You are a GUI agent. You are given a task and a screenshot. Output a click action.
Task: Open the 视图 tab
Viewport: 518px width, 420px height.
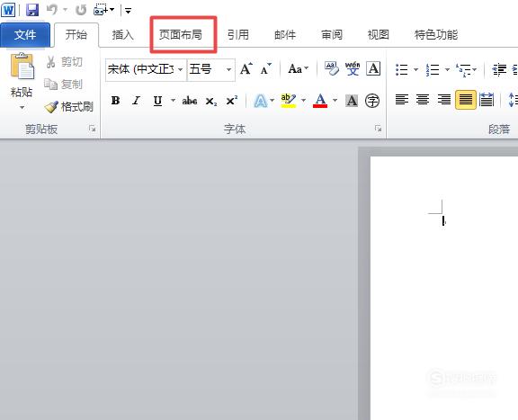coord(379,35)
